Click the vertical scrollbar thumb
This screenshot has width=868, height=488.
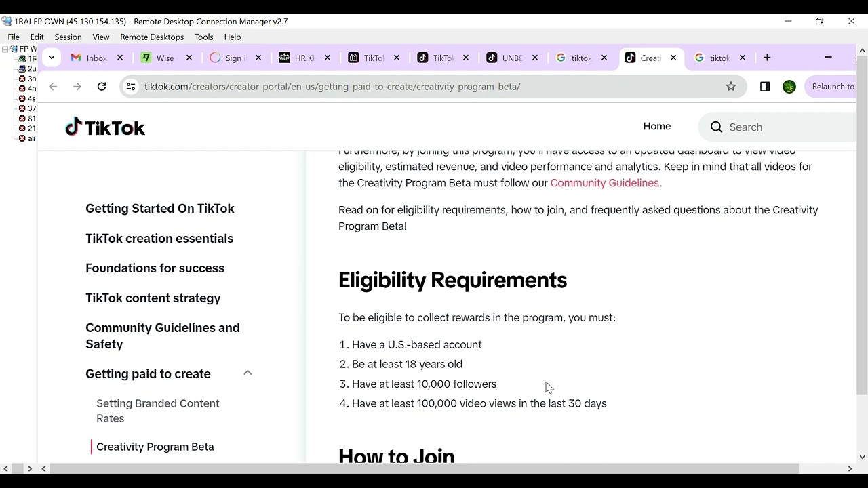pos(862,225)
